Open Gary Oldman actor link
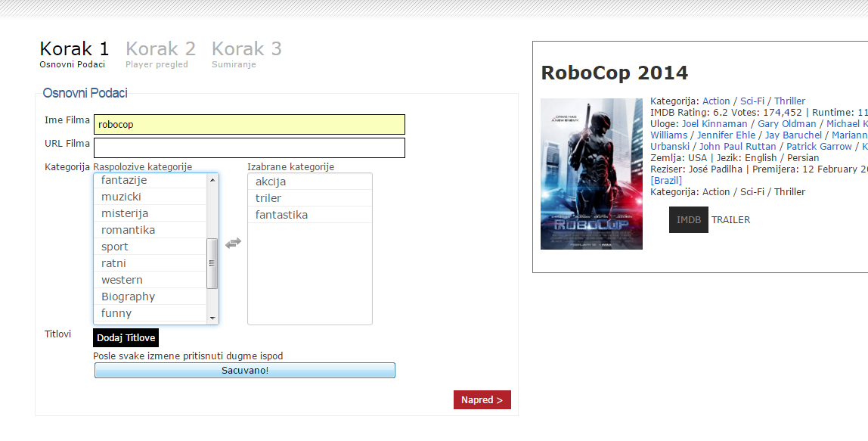Viewport: 868px width, 441px height. (786, 123)
